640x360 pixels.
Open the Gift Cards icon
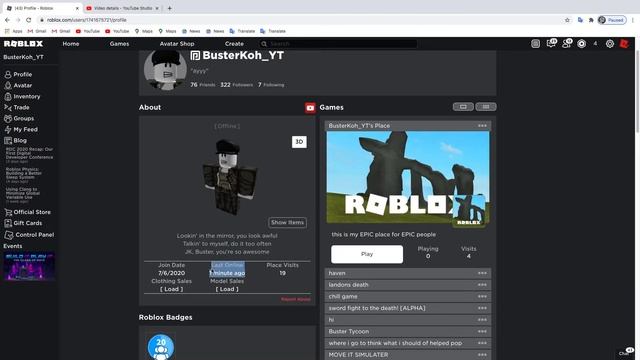8,223
